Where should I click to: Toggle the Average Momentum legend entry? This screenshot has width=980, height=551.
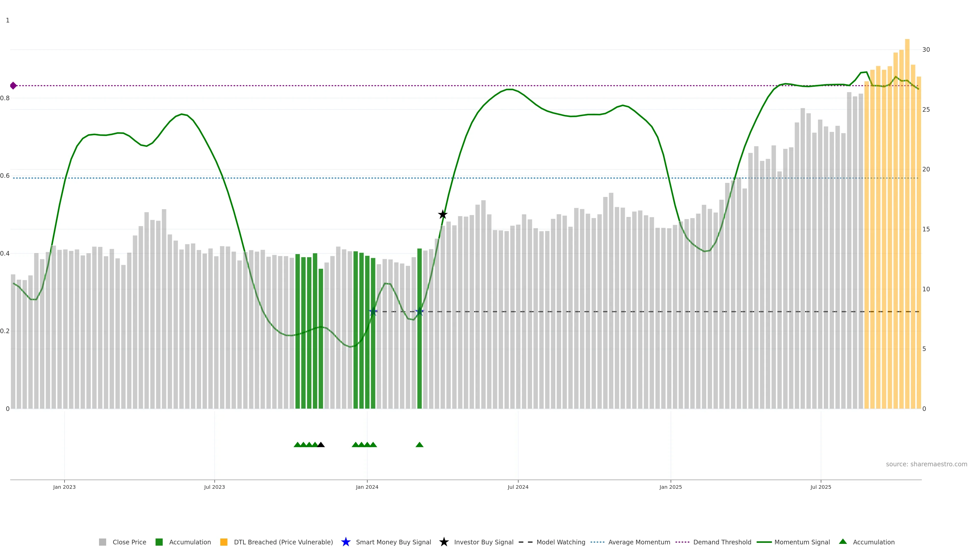tap(639, 542)
